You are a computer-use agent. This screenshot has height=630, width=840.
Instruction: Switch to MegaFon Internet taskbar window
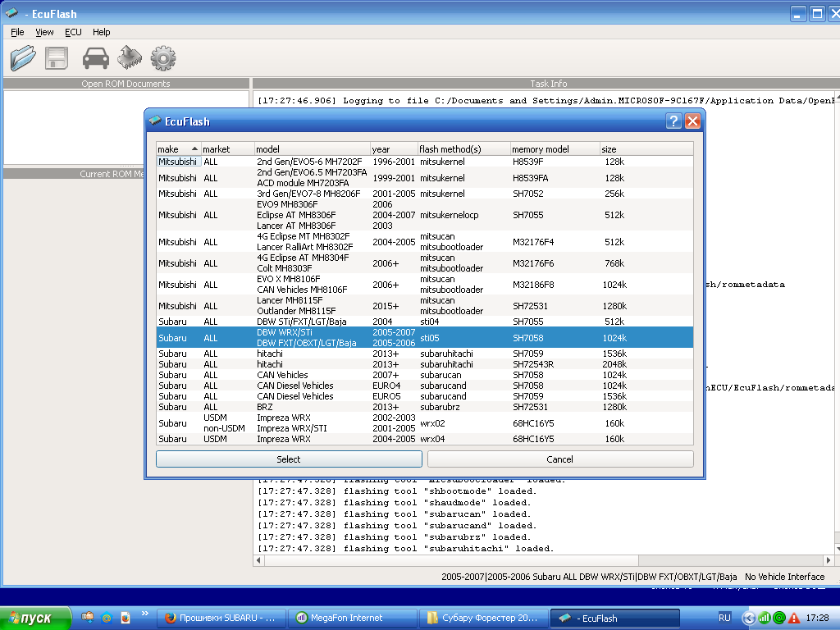coord(354,618)
